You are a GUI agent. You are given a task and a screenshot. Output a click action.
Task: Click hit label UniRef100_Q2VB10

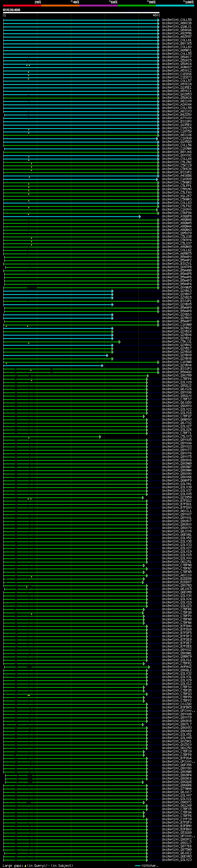(x=177, y=315)
